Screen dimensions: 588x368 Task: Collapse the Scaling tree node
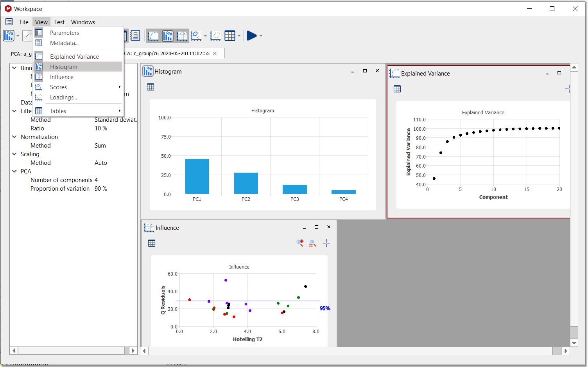14,154
